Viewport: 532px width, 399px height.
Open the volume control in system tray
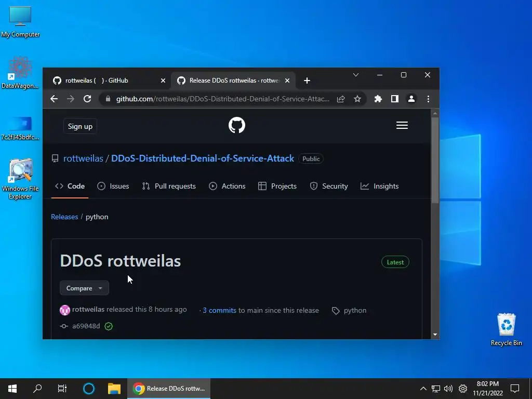448,389
